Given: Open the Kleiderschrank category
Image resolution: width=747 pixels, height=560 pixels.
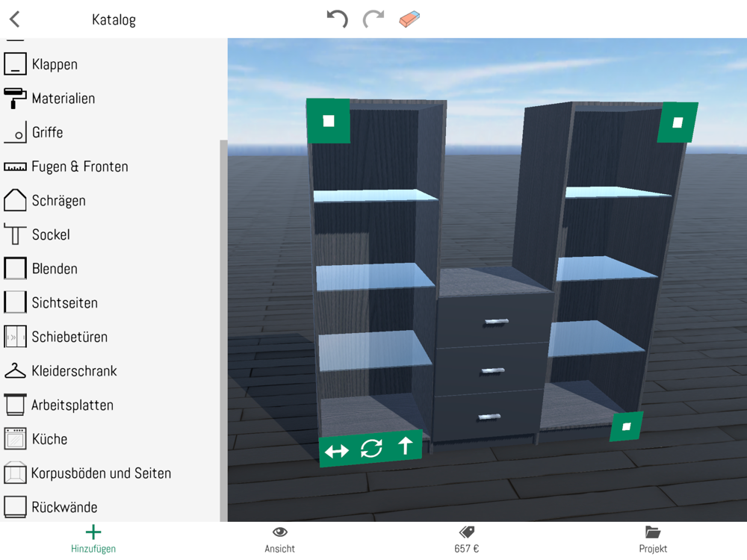Looking at the screenshot, I should coord(74,371).
